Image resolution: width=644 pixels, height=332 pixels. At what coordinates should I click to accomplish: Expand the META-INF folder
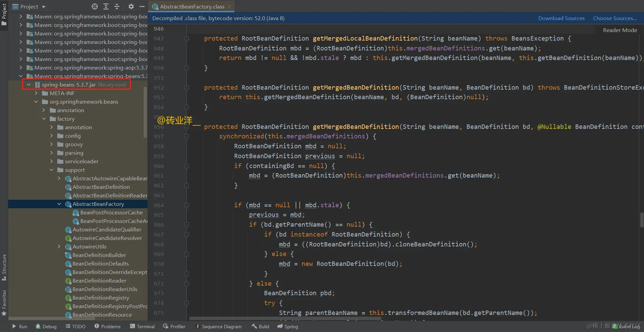click(x=36, y=93)
